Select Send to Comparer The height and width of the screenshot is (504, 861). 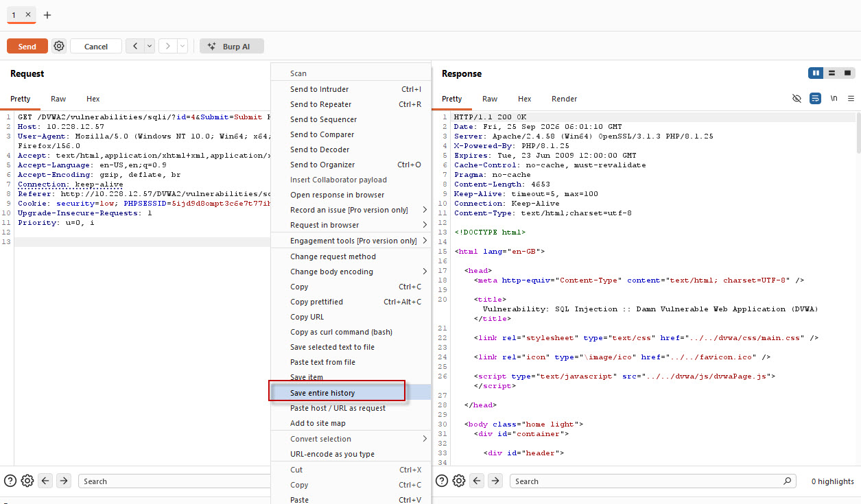pos(351,134)
